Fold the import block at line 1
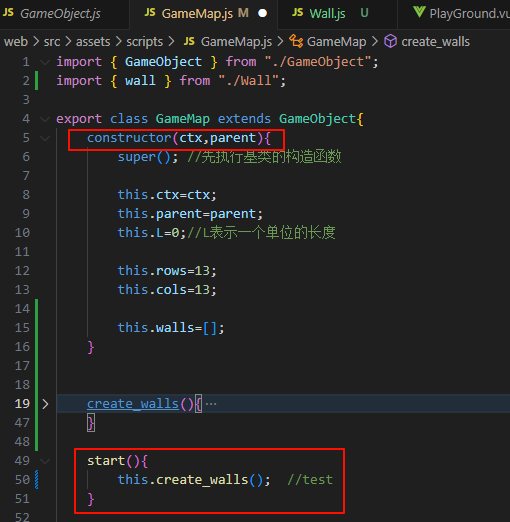This screenshot has width=510, height=522. coord(45,62)
